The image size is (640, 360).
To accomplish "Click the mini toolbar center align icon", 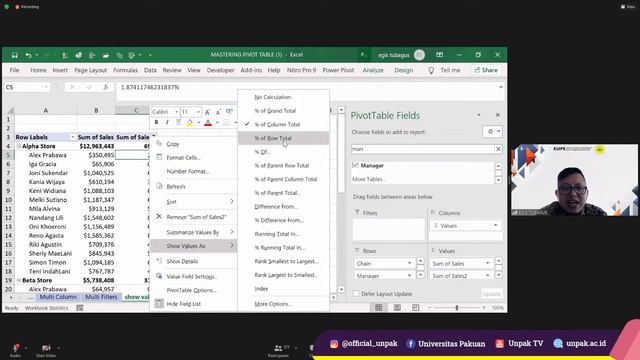I will coord(178,122).
